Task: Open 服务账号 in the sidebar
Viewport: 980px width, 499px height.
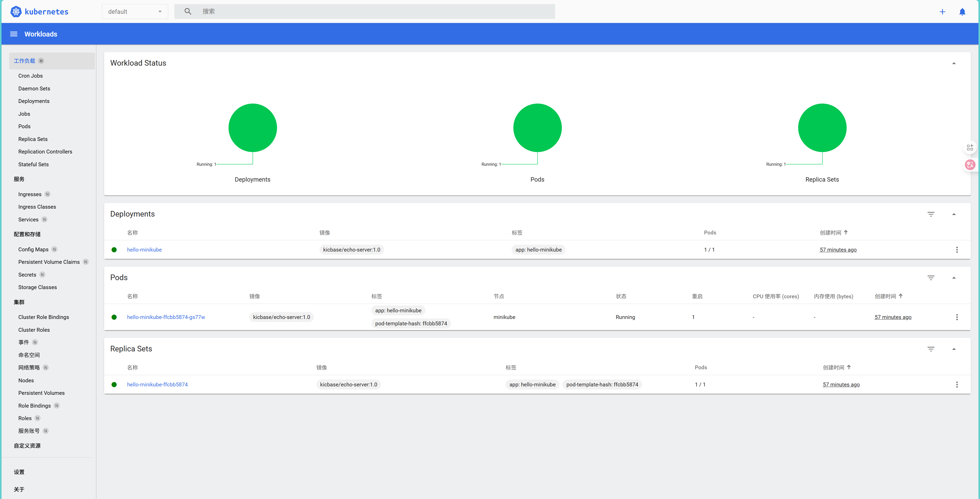Action: pyautogui.click(x=29, y=431)
